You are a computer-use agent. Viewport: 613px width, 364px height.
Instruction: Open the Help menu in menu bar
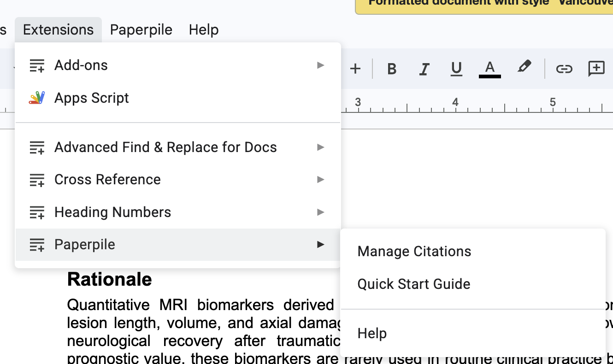coord(204,30)
